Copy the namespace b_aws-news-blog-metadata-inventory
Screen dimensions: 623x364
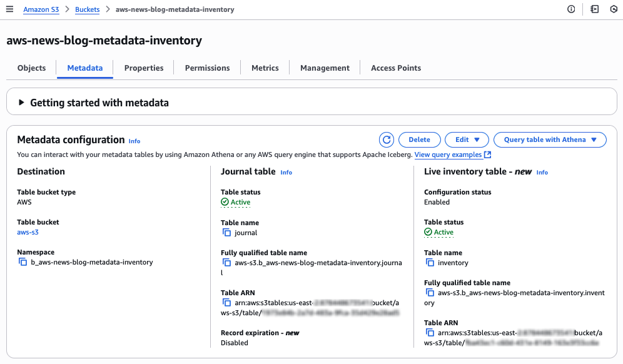23,262
